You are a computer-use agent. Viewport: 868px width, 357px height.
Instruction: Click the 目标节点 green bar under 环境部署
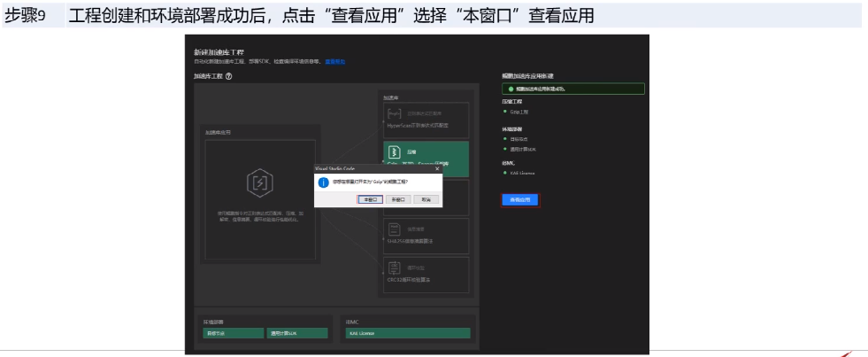click(233, 333)
